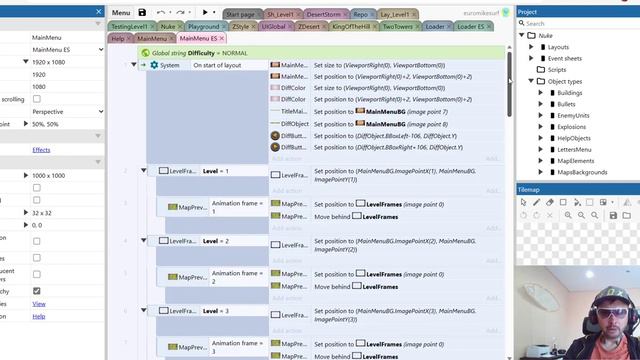Click the Effects link in properties
This screenshot has height=360, width=640.
[41, 150]
